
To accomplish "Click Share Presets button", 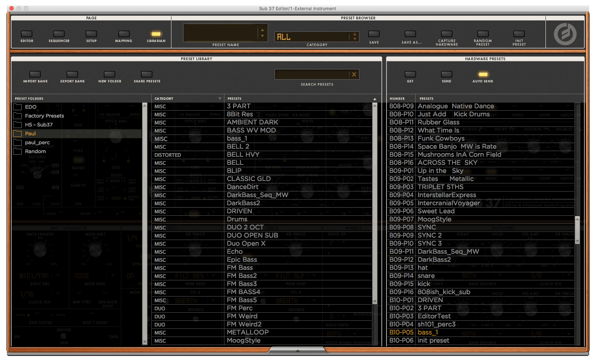I will [x=147, y=74].
